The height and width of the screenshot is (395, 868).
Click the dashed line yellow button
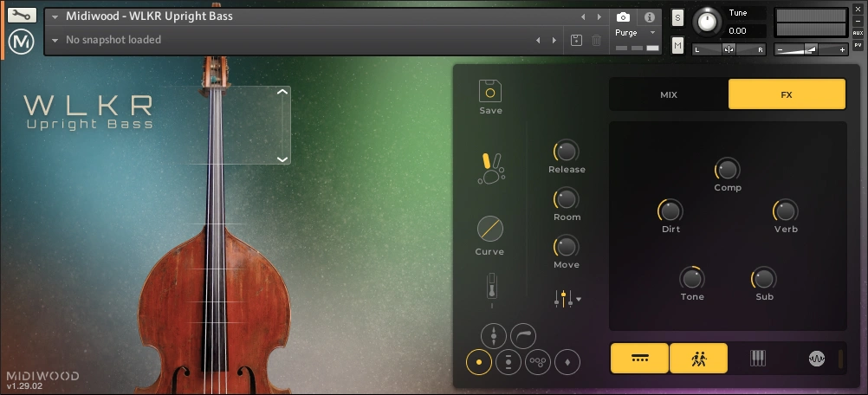pos(639,358)
